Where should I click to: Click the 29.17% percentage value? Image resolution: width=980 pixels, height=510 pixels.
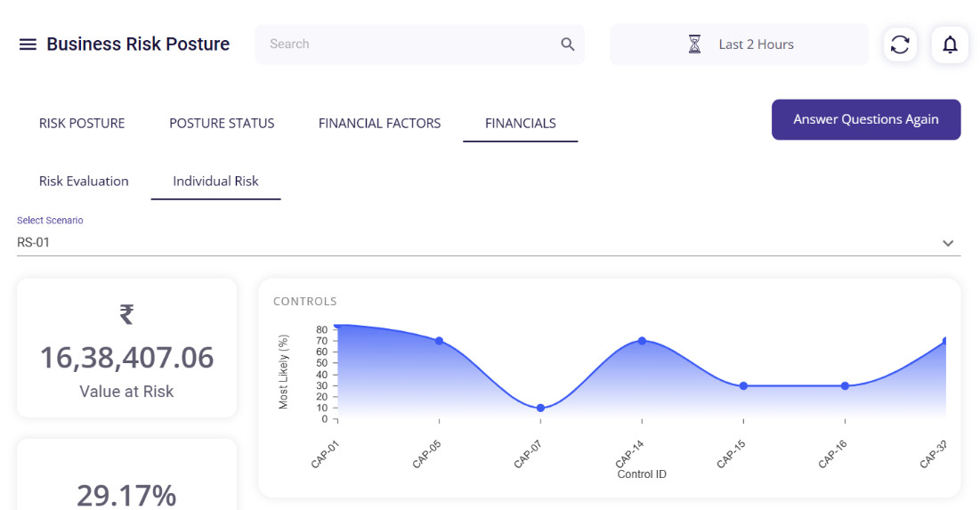tap(127, 496)
